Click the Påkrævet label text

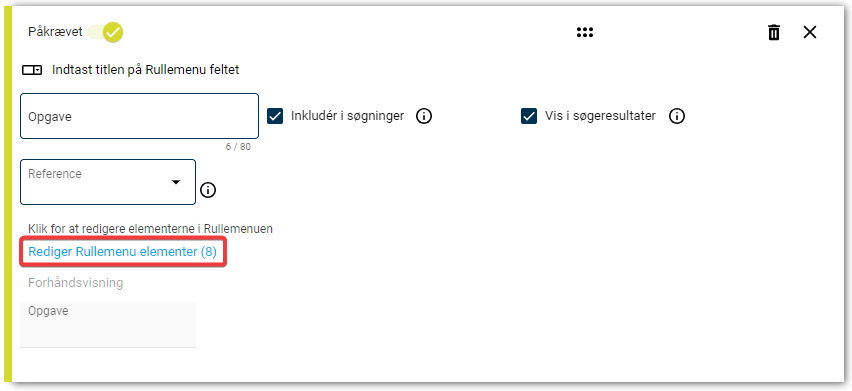pyautogui.click(x=55, y=32)
